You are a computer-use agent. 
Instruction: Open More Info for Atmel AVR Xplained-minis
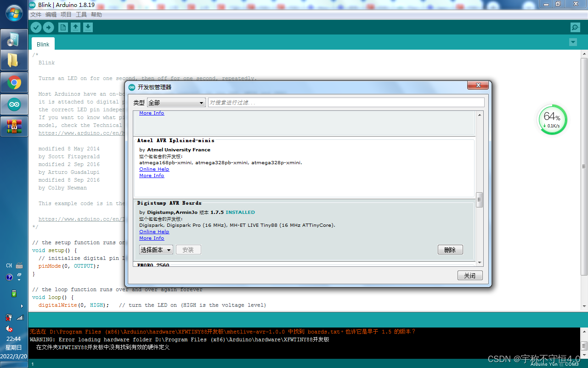[x=152, y=176]
